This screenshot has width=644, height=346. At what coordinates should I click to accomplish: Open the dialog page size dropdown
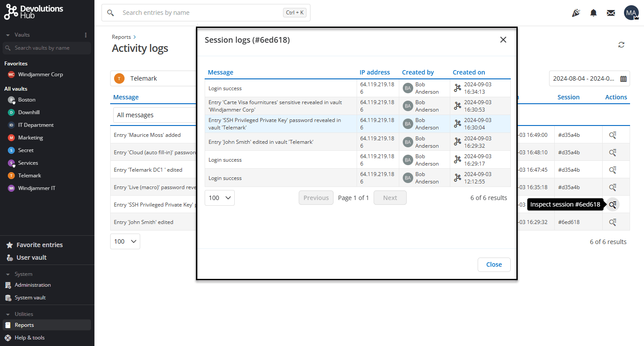tap(219, 198)
